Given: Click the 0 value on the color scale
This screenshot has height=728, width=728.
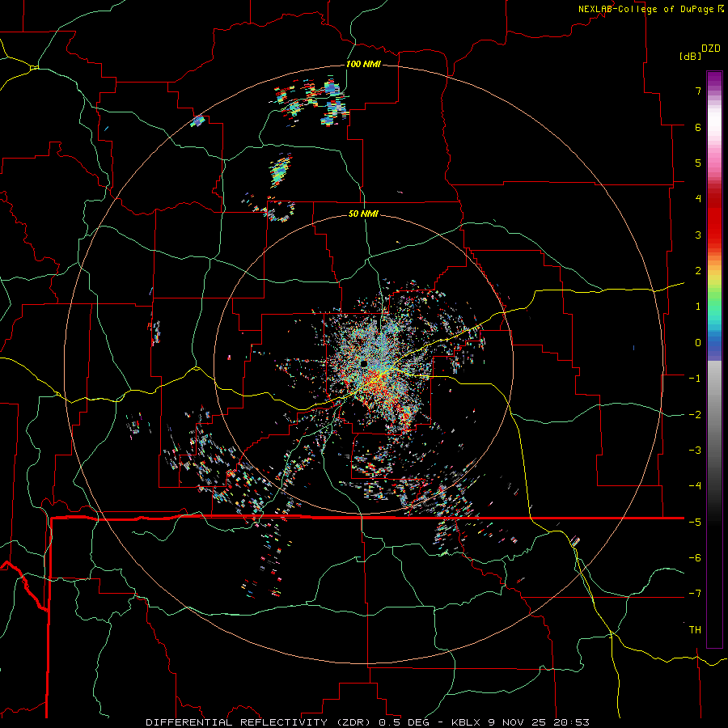Looking at the screenshot, I should (698, 343).
